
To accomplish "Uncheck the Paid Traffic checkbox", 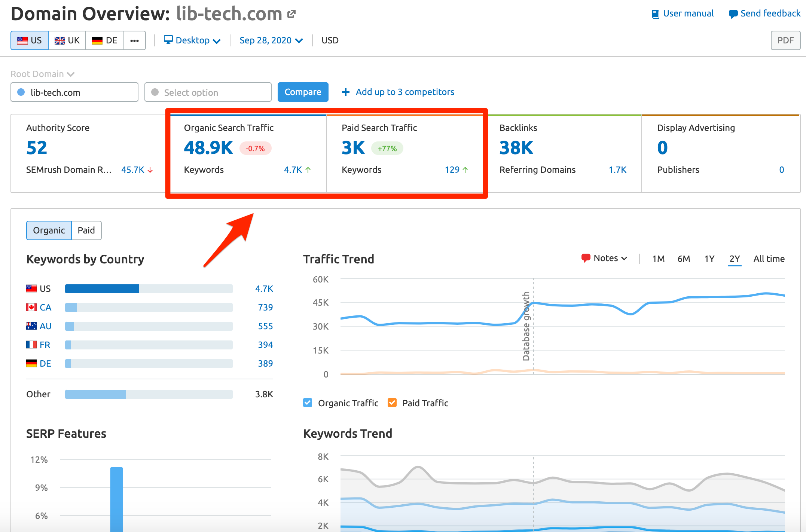I will click(x=392, y=403).
